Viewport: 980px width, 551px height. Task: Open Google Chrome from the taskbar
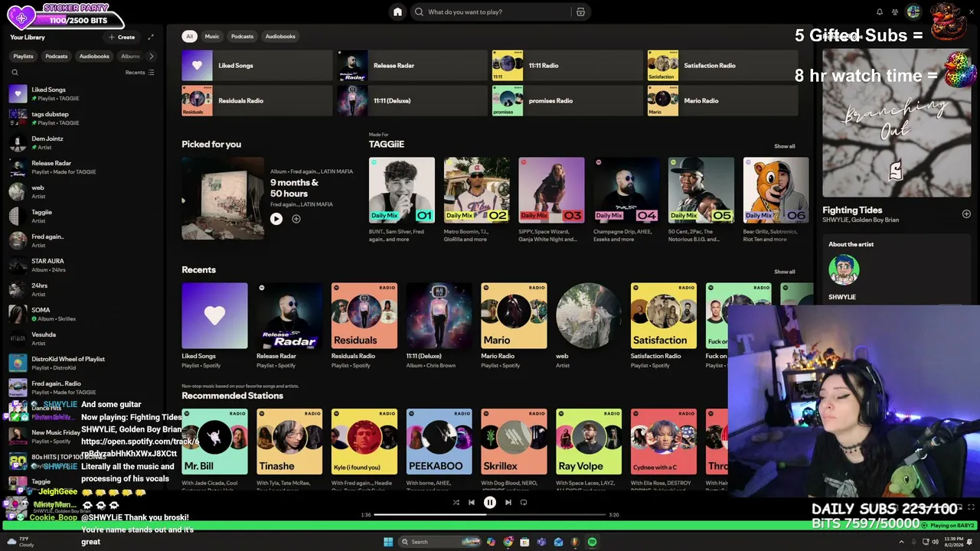pyautogui.click(x=508, y=542)
